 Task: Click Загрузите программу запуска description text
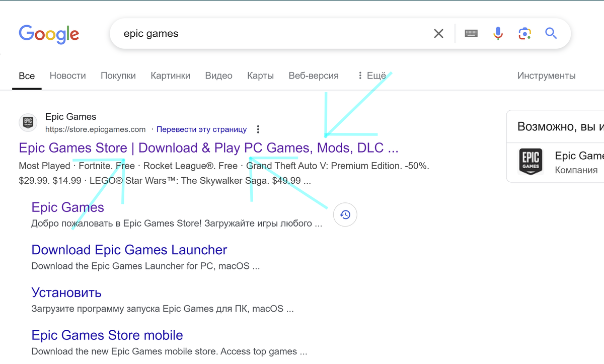pos(163,309)
